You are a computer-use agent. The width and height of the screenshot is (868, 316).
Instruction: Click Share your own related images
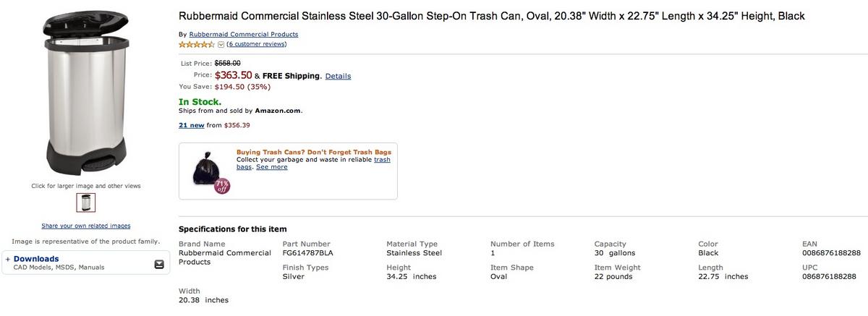86,226
